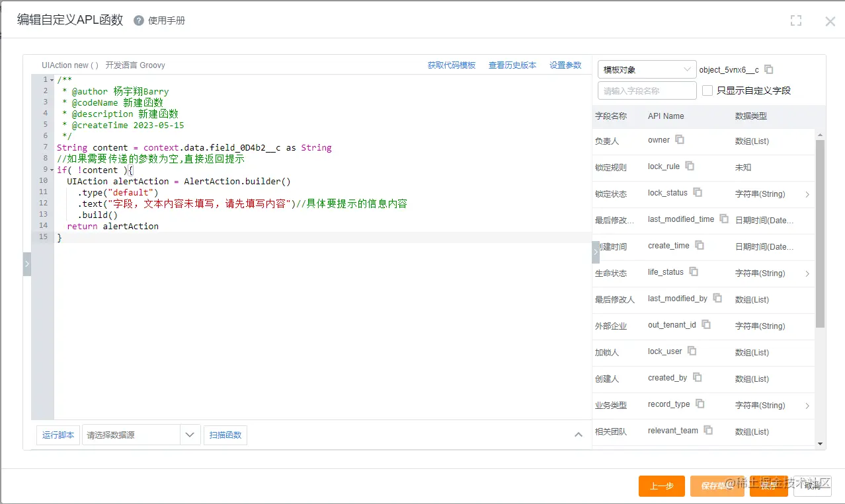The width and height of the screenshot is (845, 504).
Task: Copy the last_modified_by API name
Action: 717,299
